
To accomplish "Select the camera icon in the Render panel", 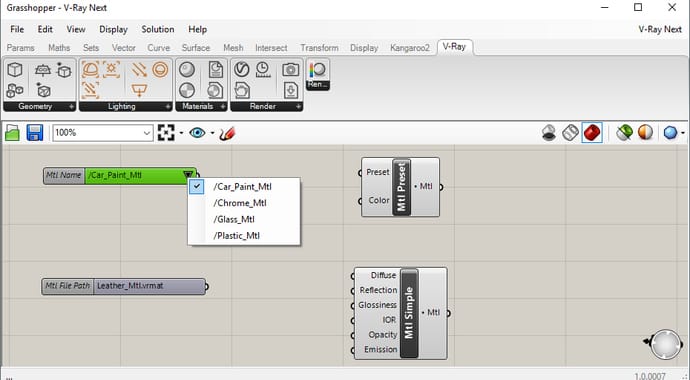I will pyautogui.click(x=290, y=69).
